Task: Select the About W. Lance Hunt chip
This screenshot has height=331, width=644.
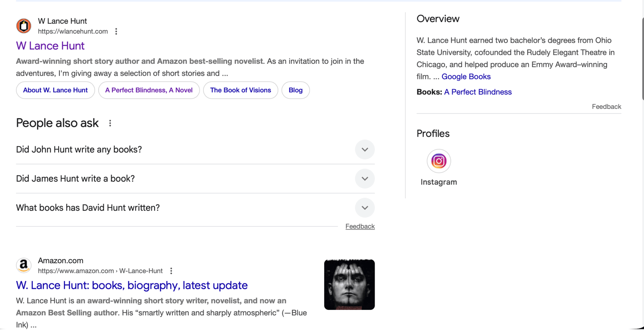Action: click(x=55, y=90)
